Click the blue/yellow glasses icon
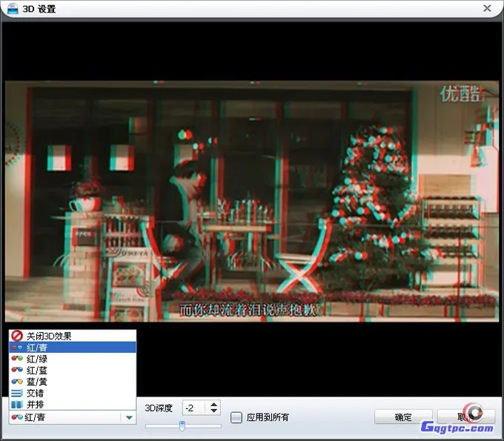This screenshot has height=441, width=504. [x=17, y=382]
